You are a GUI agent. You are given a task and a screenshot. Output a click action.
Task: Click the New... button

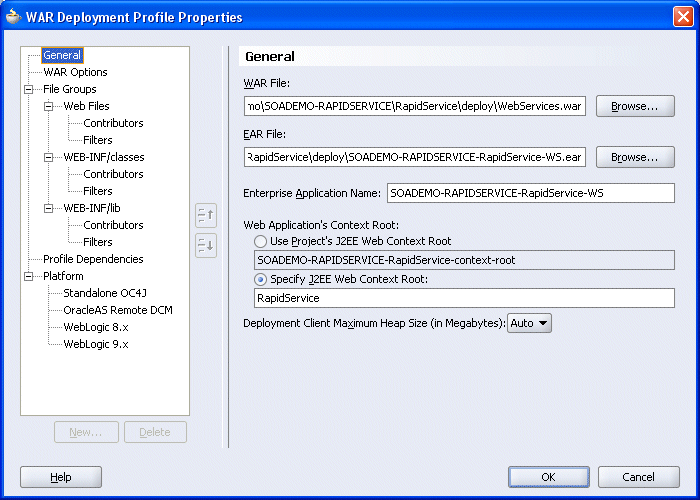pyautogui.click(x=86, y=432)
